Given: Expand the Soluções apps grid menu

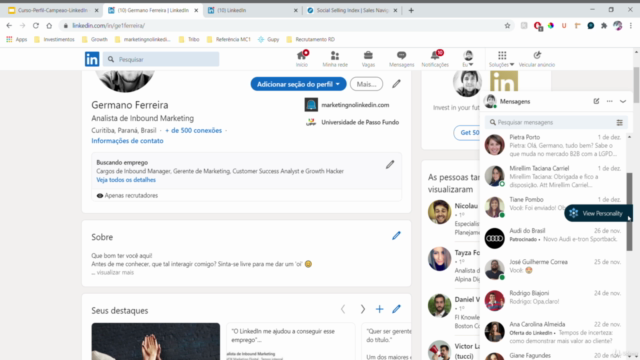Looking at the screenshot, I should [x=502, y=59].
